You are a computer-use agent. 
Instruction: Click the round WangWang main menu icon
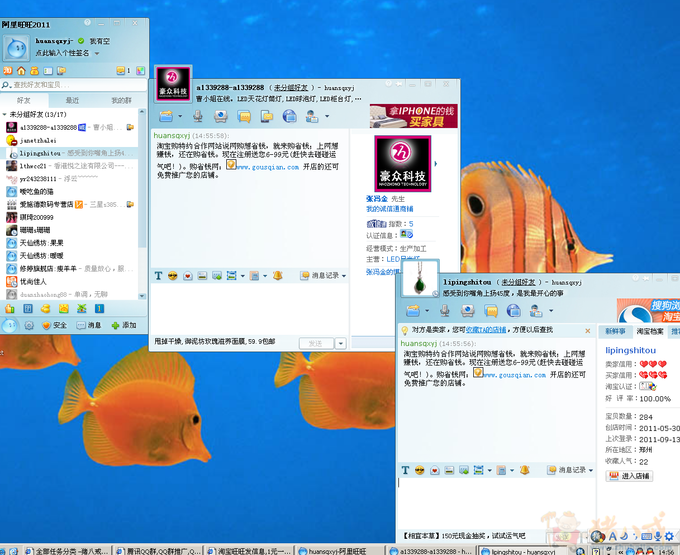click(10, 325)
